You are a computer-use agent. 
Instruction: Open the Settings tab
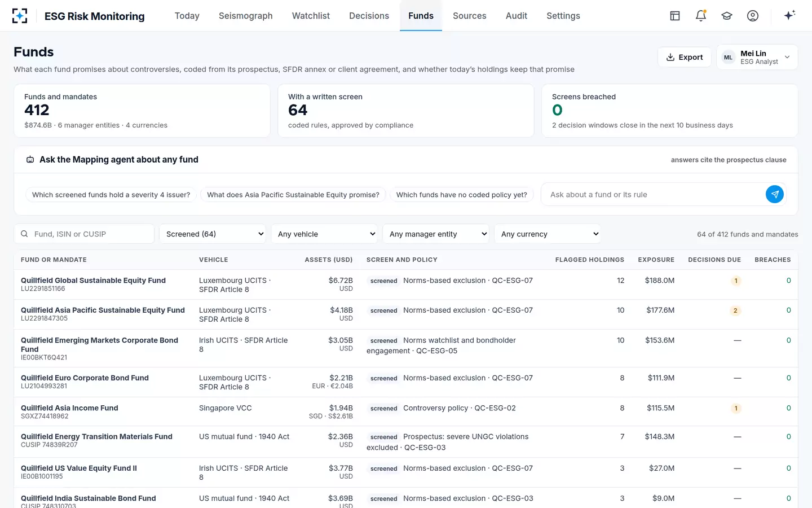(x=563, y=16)
